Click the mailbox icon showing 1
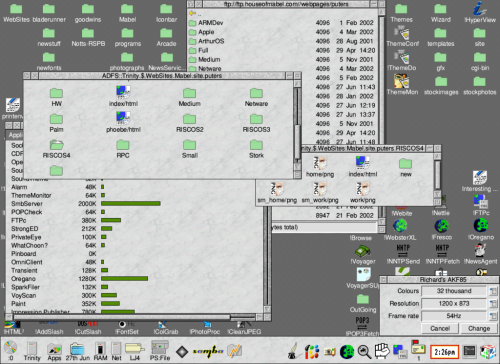500x364 pixels. [418, 349]
